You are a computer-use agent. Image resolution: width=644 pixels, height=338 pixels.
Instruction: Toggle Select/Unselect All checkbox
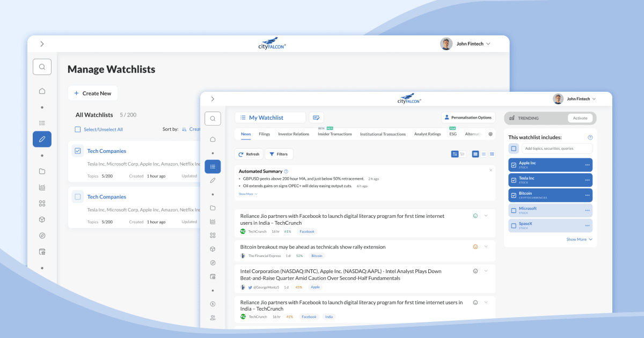78,129
